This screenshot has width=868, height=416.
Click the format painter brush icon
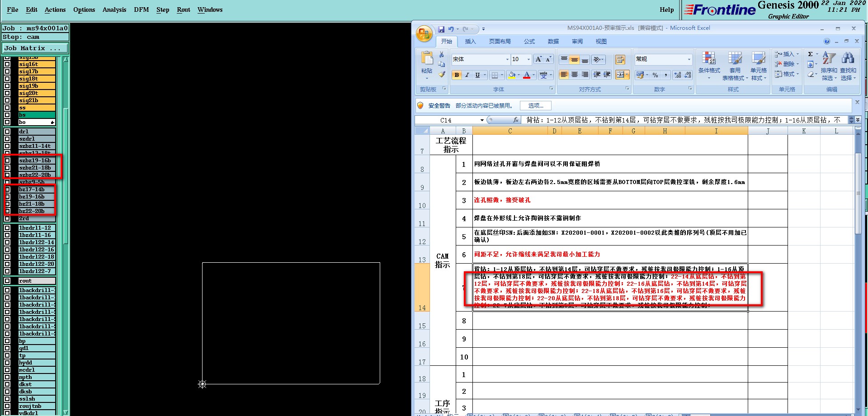[442, 74]
